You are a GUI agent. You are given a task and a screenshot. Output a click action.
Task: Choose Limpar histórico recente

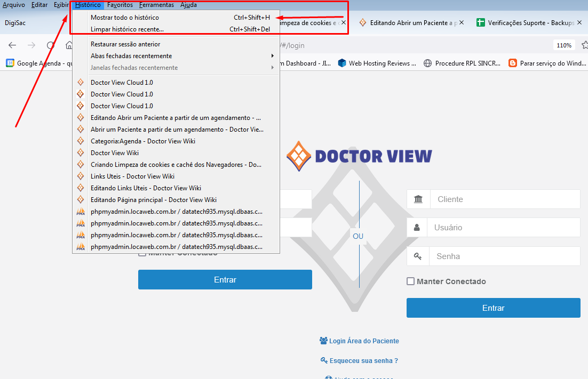[127, 29]
